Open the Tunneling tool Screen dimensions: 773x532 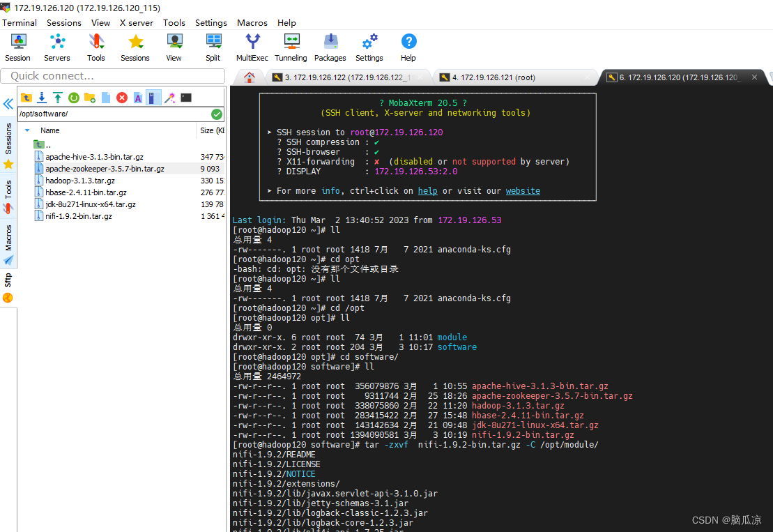click(x=291, y=48)
